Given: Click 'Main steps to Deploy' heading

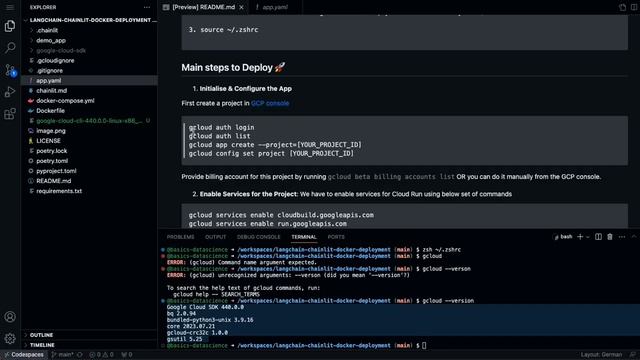Looking at the screenshot, I should (x=233, y=67).
